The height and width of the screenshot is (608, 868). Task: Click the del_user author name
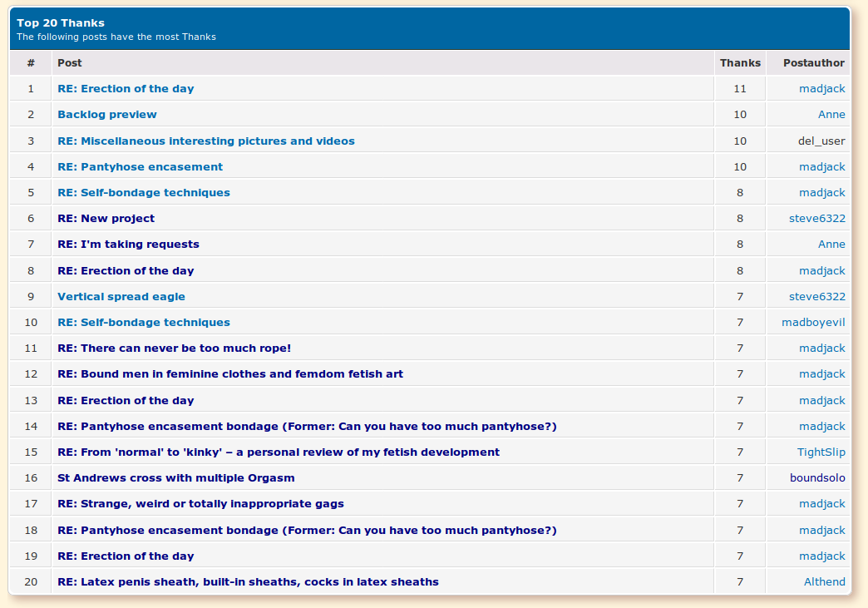coord(821,141)
